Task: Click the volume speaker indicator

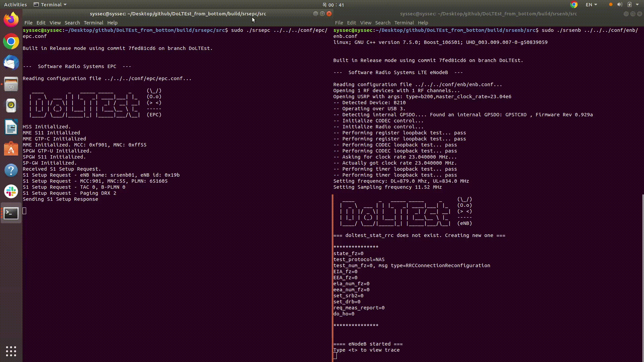Action: pos(620,5)
